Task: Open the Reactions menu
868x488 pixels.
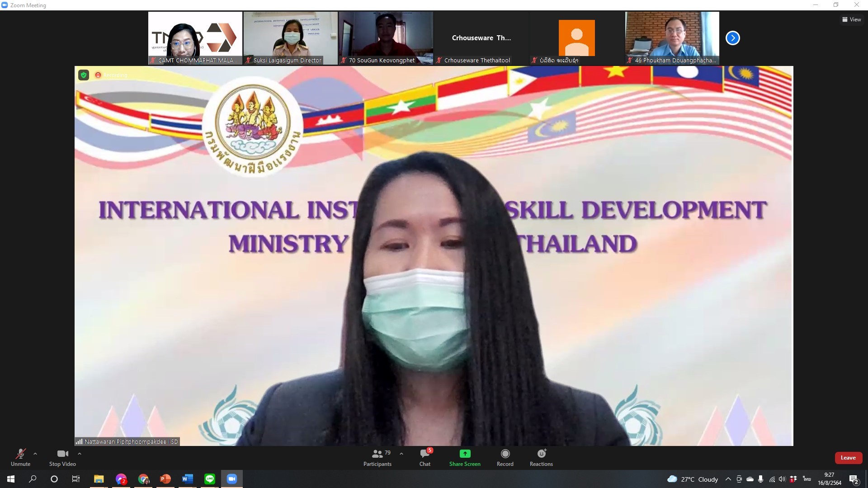Action: (541, 457)
